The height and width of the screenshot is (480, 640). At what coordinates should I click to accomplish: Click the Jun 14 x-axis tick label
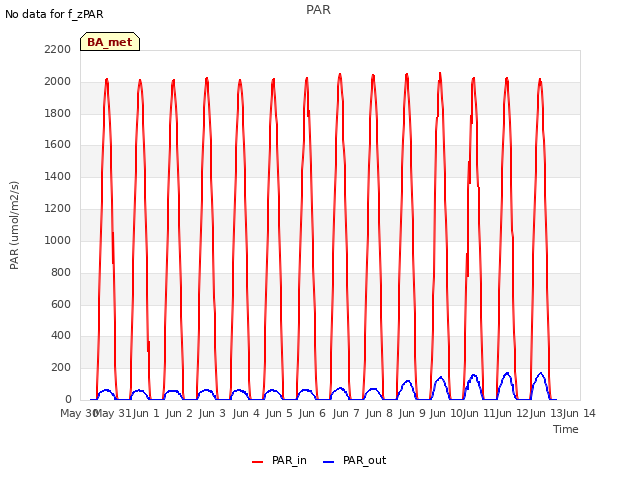click(579, 413)
